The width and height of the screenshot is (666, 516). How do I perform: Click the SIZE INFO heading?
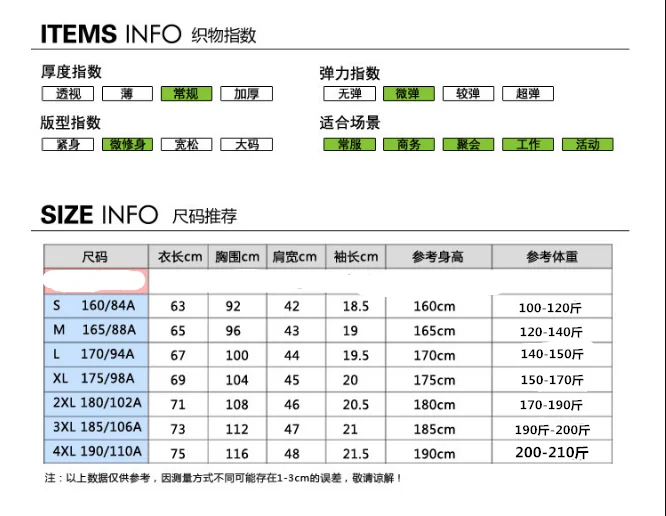click(x=99, y=214)
